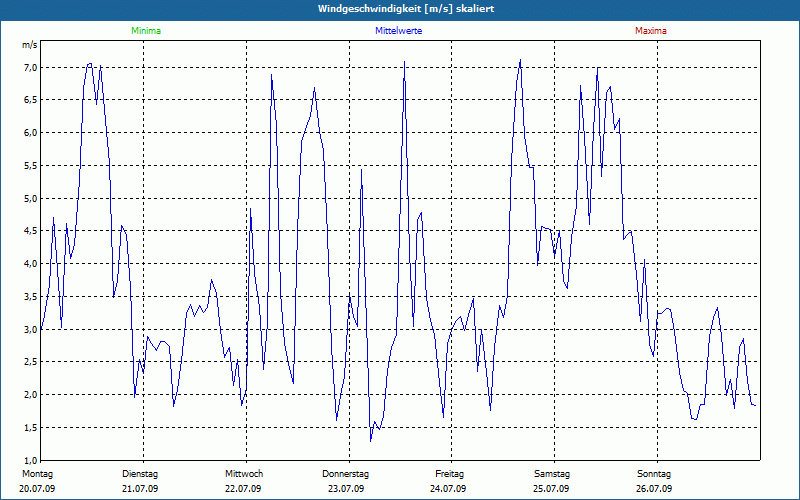The height and width of the screenshot is (500, 800).
Task: Click the Montag day label
Action: tap(37, 474)
